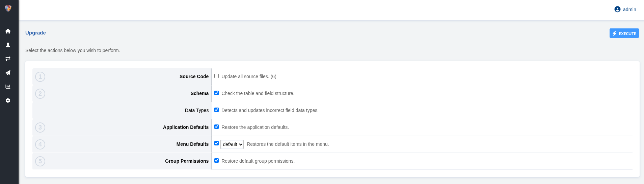Click the FusionPBX shield logo
644x184 pixels.
click(8, 8)
